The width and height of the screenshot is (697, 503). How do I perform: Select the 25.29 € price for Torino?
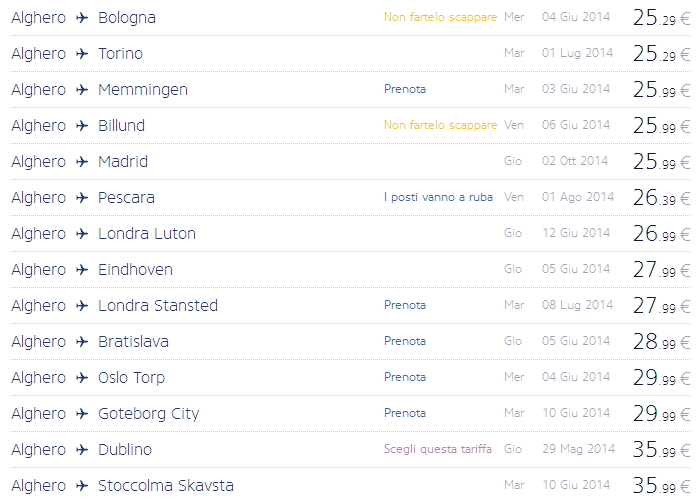[x=661, y=54]
